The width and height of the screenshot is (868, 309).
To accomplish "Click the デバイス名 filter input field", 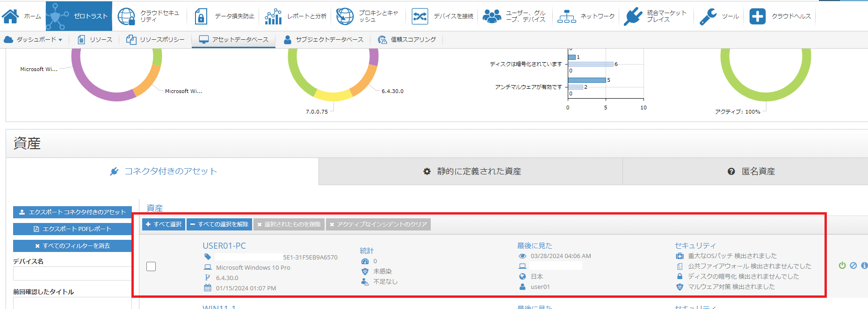I will (x=72, y=273).
